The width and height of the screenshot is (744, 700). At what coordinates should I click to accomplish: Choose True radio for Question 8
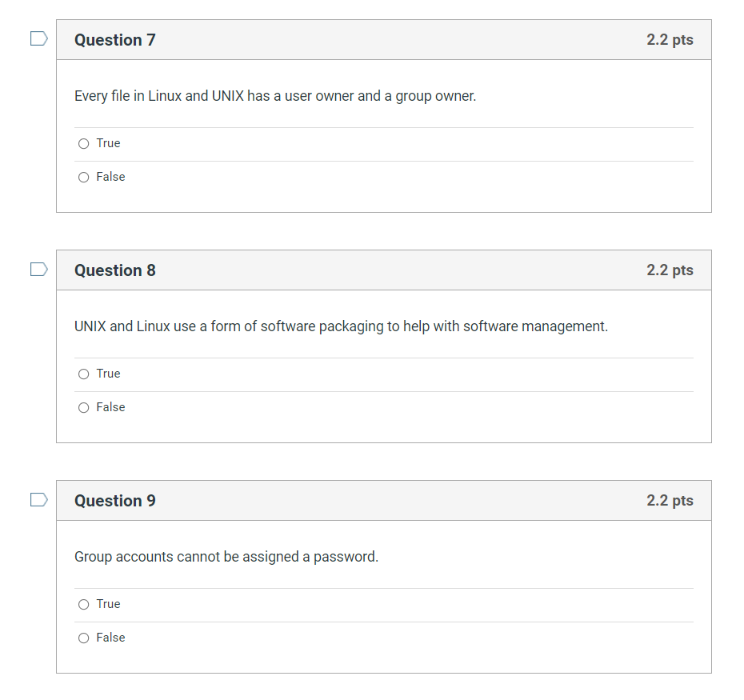pyautogui.click(x=83, y=374)
